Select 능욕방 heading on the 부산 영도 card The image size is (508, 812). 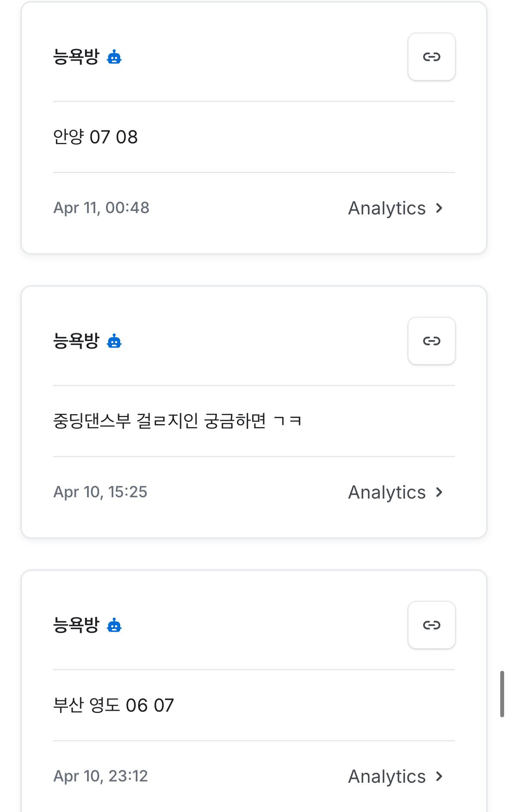pos(76,625)
